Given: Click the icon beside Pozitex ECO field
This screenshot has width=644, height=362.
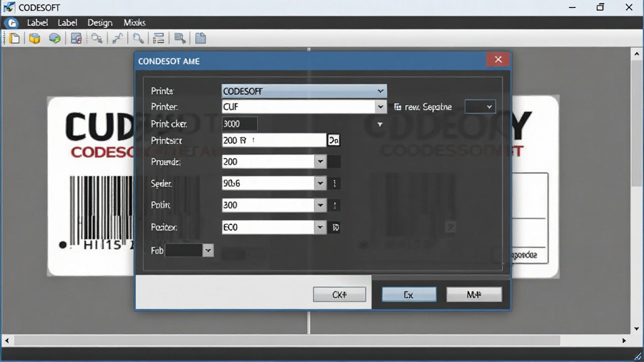Looking at the screenshot, I should coord(335,227).
